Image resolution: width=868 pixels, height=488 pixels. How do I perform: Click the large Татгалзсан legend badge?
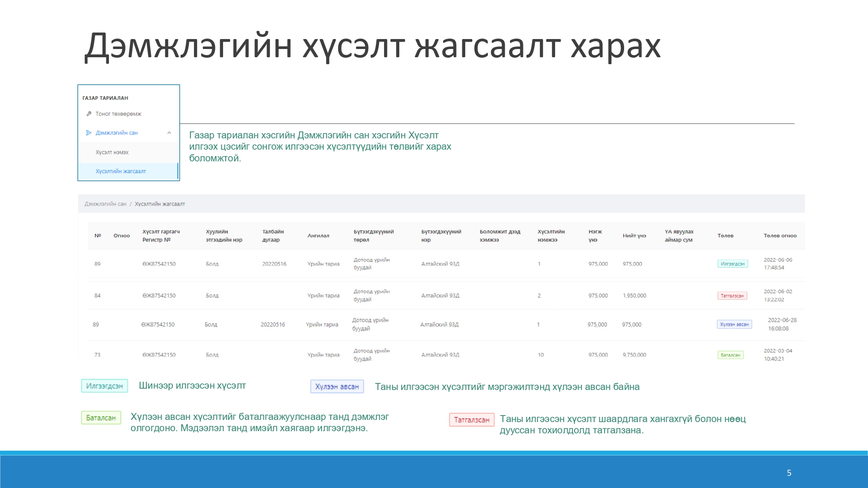click(x=471, y=420)
